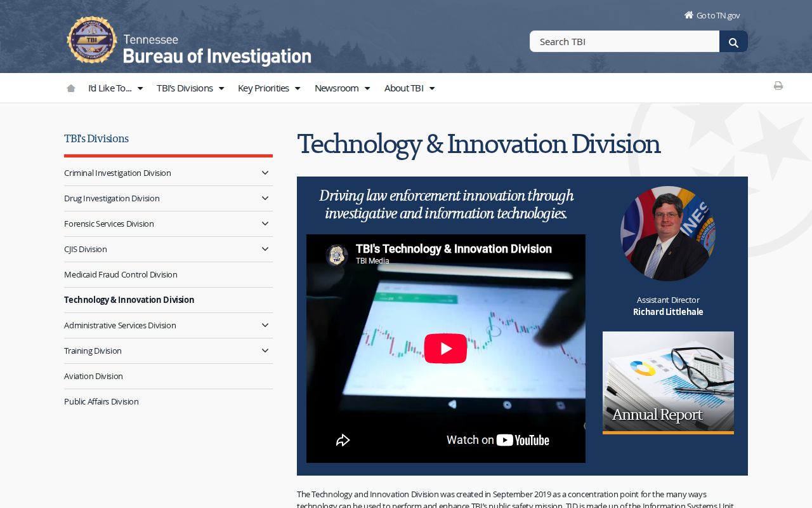Click the Go to TN.gov link
This screenshot has width=812, height=508.
pyautogui.click(x=712, y=15)
